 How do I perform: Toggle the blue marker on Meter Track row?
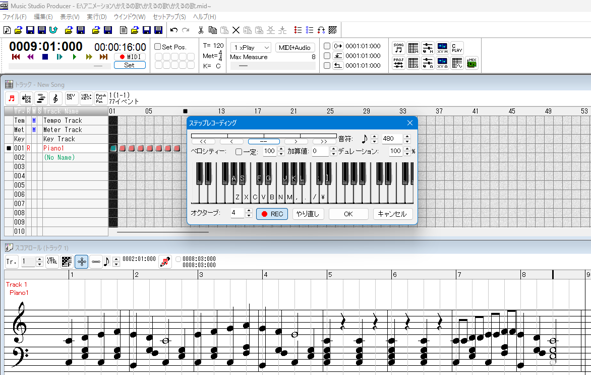(34, 130)
